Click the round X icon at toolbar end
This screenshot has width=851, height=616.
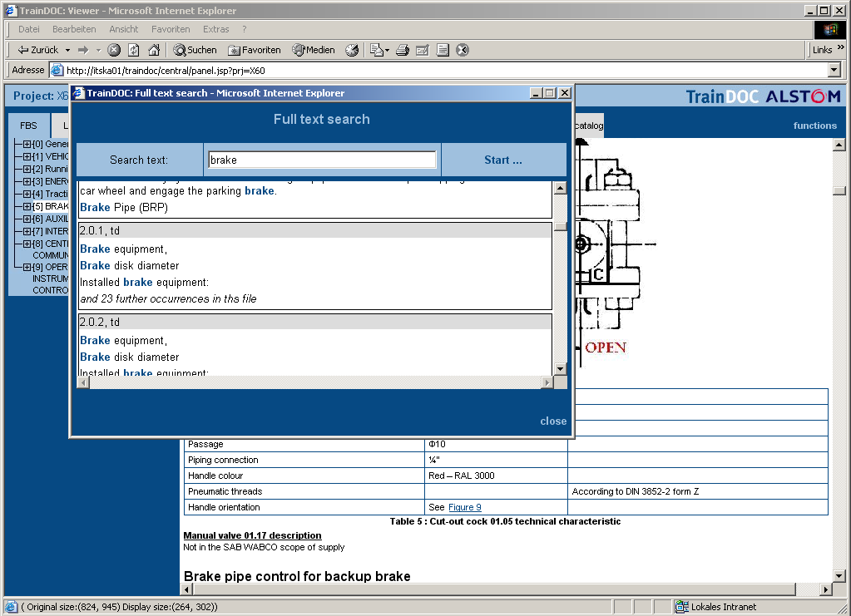pos(463,50)
